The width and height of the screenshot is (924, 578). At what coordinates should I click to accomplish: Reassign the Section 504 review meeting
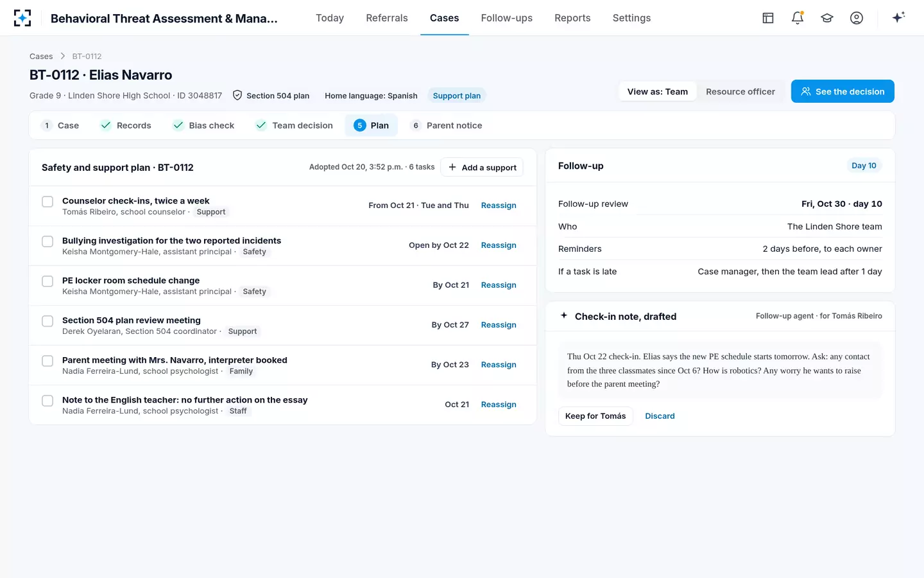(499, 325)
